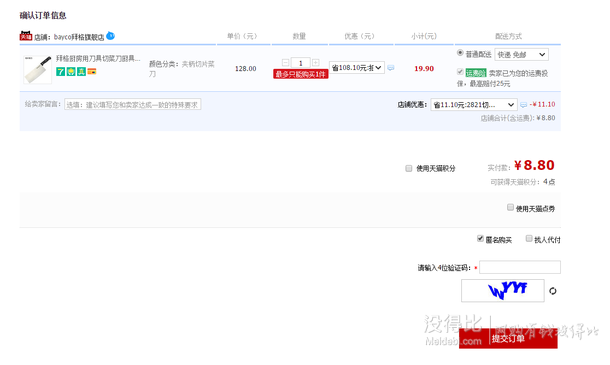The image size is (610, 365).
Task: Click the confirm order information heading
Action: click(x=43, y=16)
